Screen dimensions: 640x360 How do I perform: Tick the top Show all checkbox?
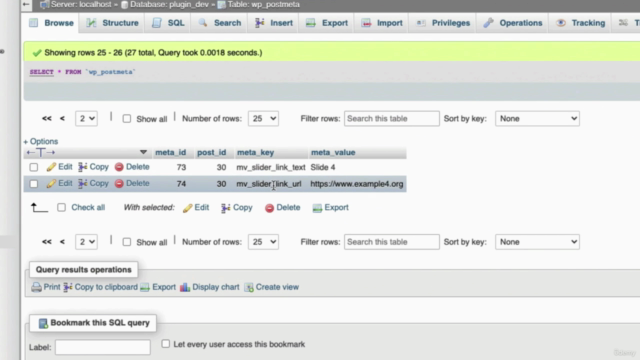pos(127,119)
